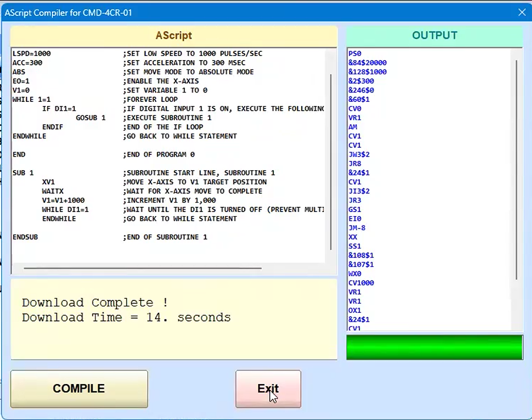Click the ABS code line
This screenshot has height=420, width=532.
coord(19,72)
